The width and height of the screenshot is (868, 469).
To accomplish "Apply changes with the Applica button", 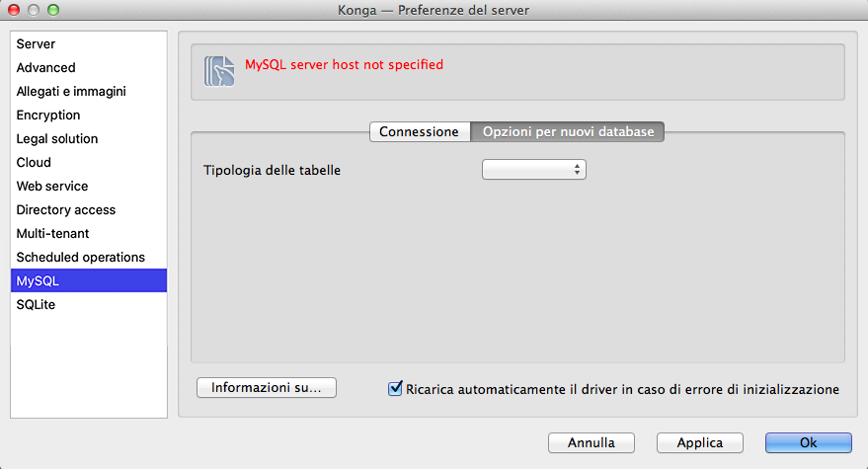I will point(699,442).
